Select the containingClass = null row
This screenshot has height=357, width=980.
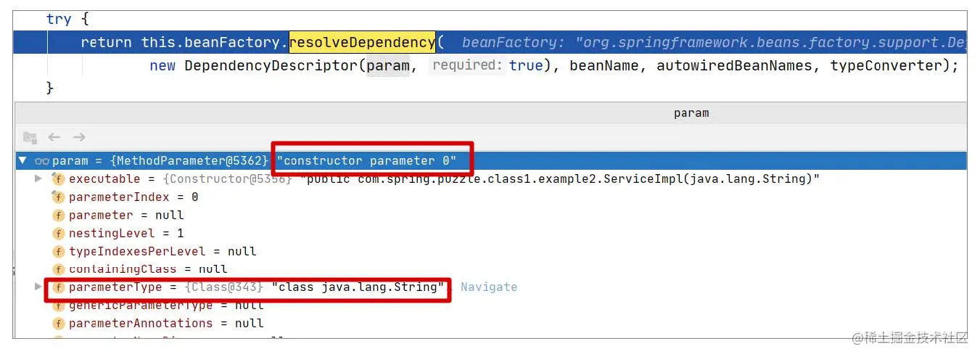[x=490, y=269]
